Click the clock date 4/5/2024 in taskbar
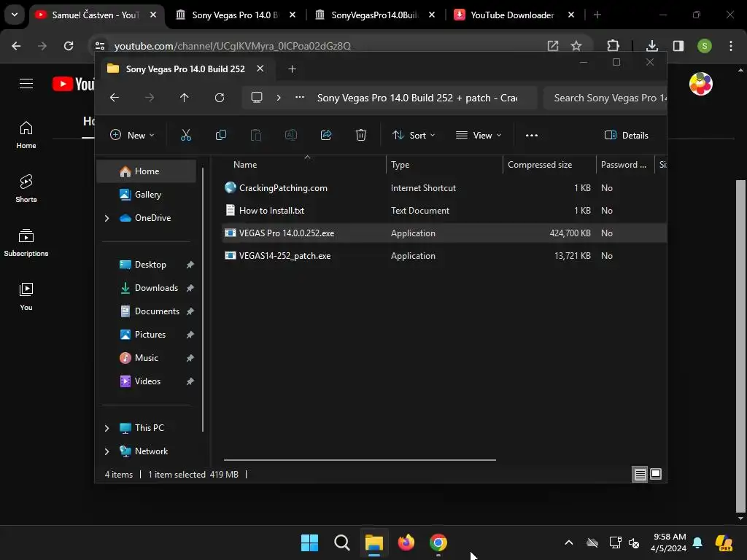Screen dimensions: 747x560 click(668, 548)
